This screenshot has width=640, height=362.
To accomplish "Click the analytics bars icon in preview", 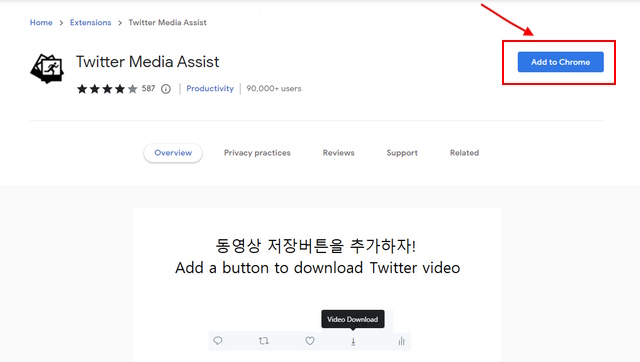I will point(402,341).
